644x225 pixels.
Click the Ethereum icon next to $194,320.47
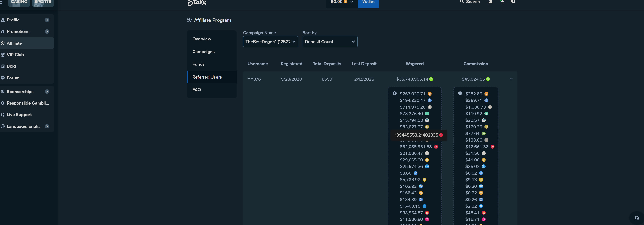tap(429, 101)
